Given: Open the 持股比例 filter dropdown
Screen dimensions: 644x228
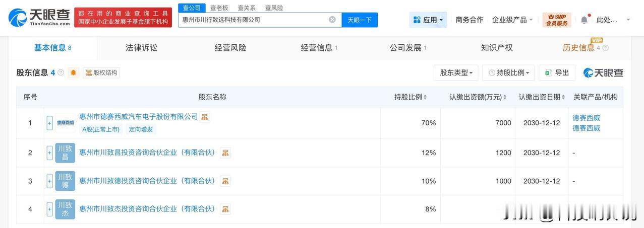Looking at the screenshot, I should click(509, 72).
